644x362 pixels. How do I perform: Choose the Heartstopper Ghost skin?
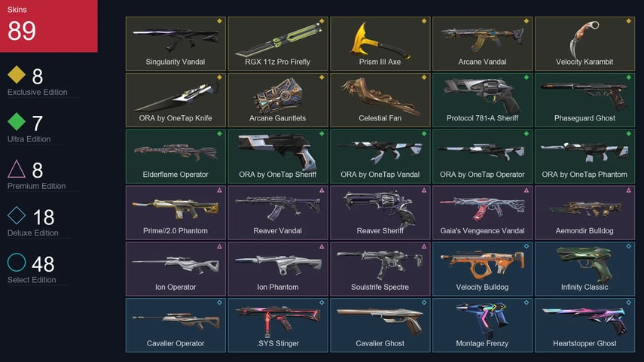pyautogui.click(x=584, y=325)
